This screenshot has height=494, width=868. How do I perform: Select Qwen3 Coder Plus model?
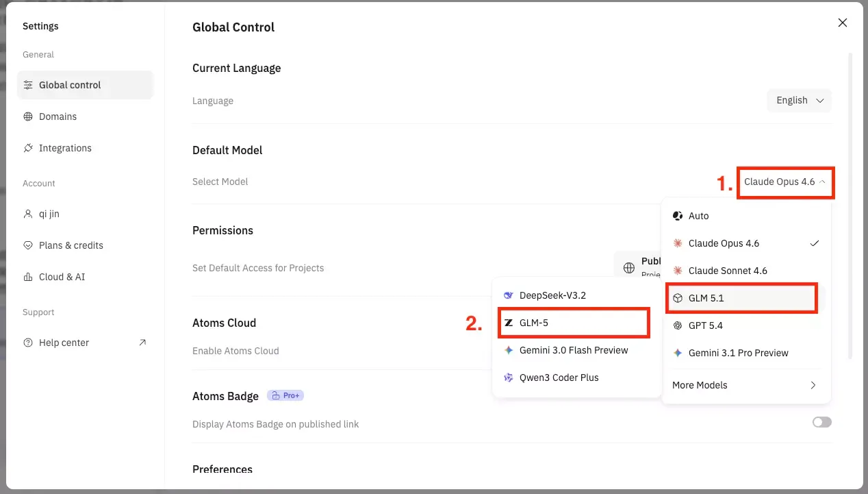tap(577, 378)
